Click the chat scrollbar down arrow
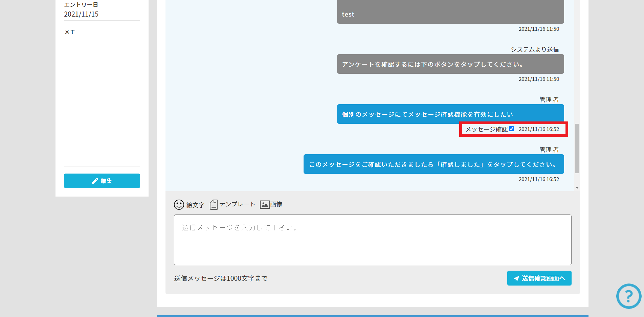The height and width of the screenshot is (317, 644). click(x=577, y=188)
